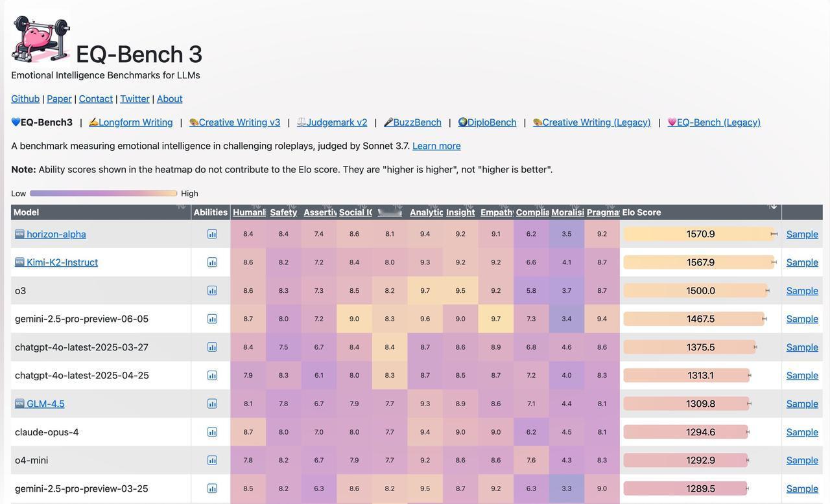This screenshot has height=504, width=830.
Task: Open abilities chart for chatgpt-4o-latest-2025-03-27
Action: click(212, 347)
